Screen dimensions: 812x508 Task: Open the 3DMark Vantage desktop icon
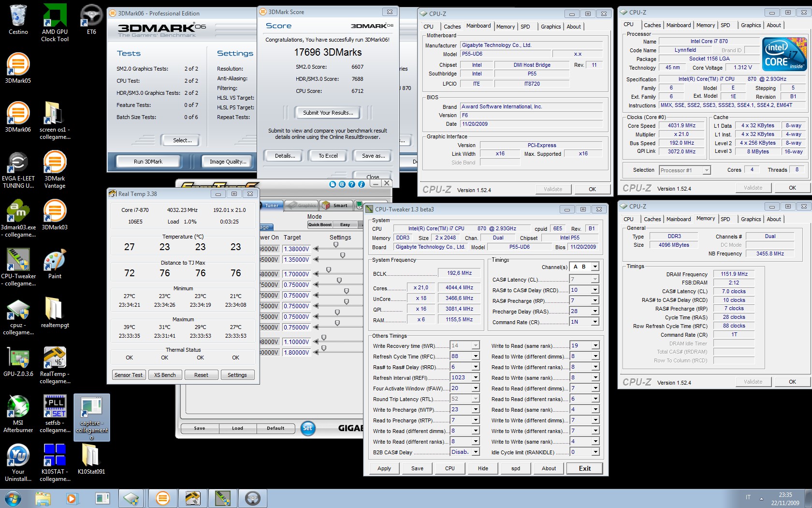point(55,170)
